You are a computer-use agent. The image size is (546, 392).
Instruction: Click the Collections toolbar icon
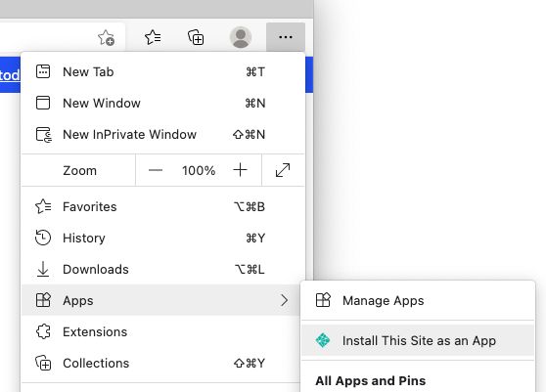coord(196,37)
